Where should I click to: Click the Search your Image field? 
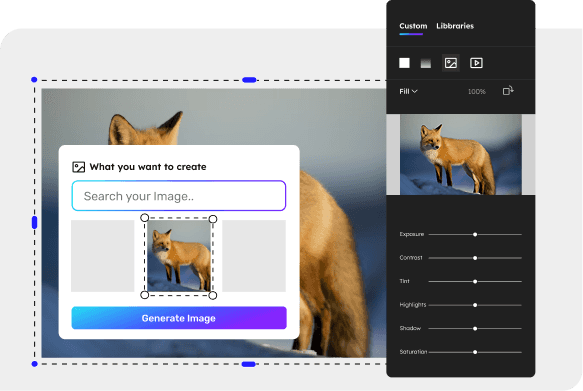point(178,196)
